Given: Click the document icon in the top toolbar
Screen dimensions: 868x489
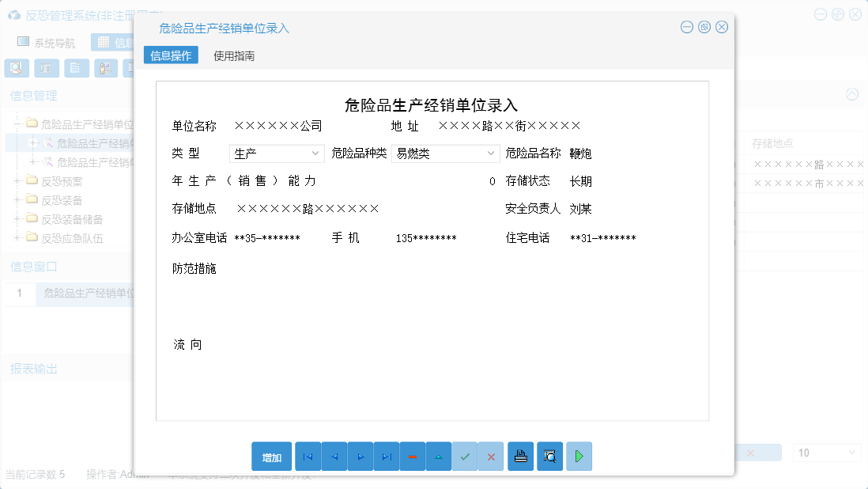Looking at the screenshot, I should (76, 67).
